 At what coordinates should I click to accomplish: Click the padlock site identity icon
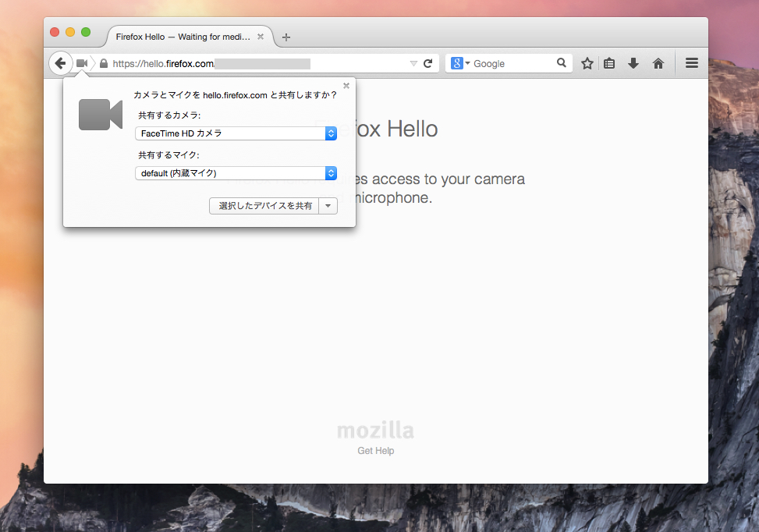[x=104, y=63]
